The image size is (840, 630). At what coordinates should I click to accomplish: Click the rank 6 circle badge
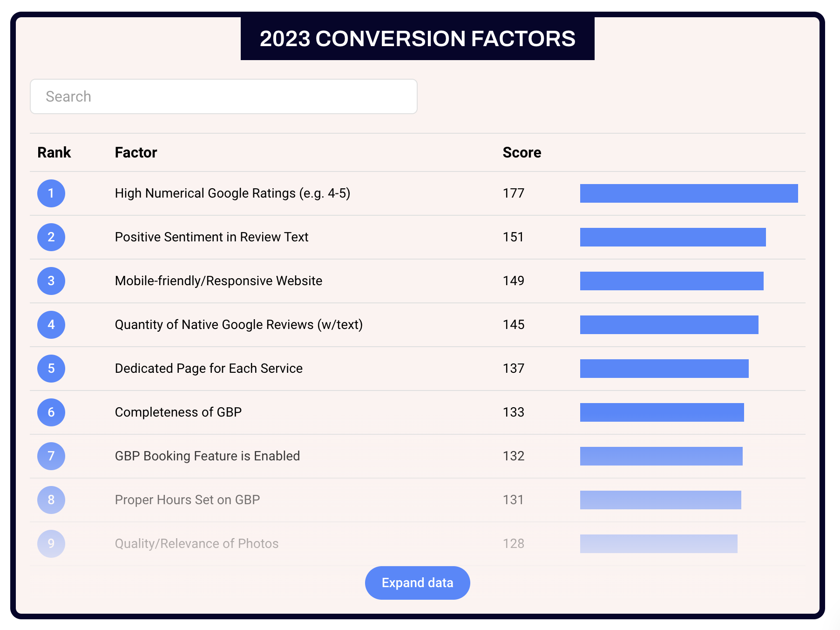coord(51,412)
